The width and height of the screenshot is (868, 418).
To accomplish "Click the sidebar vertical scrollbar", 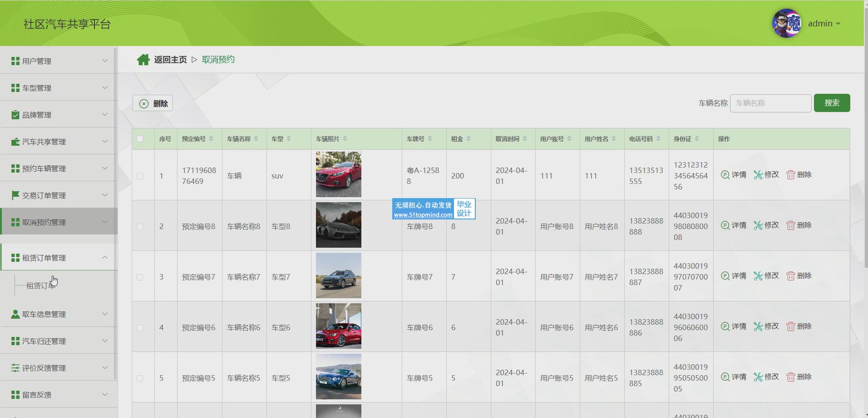I will point(115,214).
